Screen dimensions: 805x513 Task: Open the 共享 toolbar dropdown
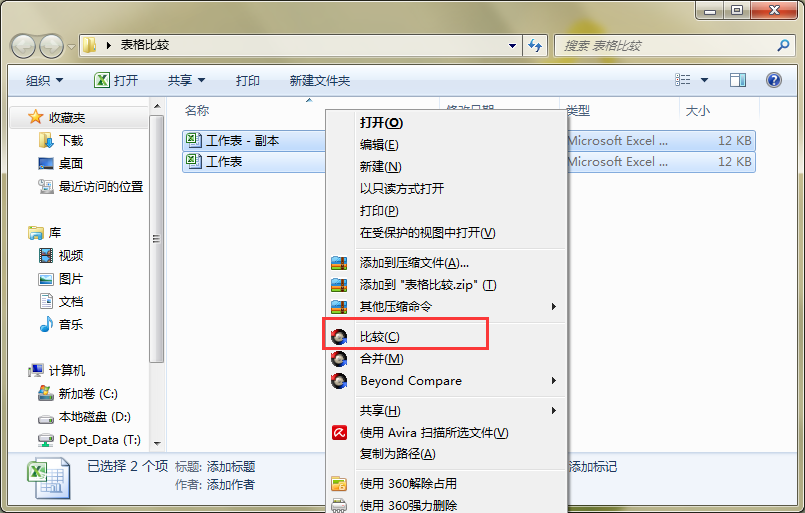point(186,81)
